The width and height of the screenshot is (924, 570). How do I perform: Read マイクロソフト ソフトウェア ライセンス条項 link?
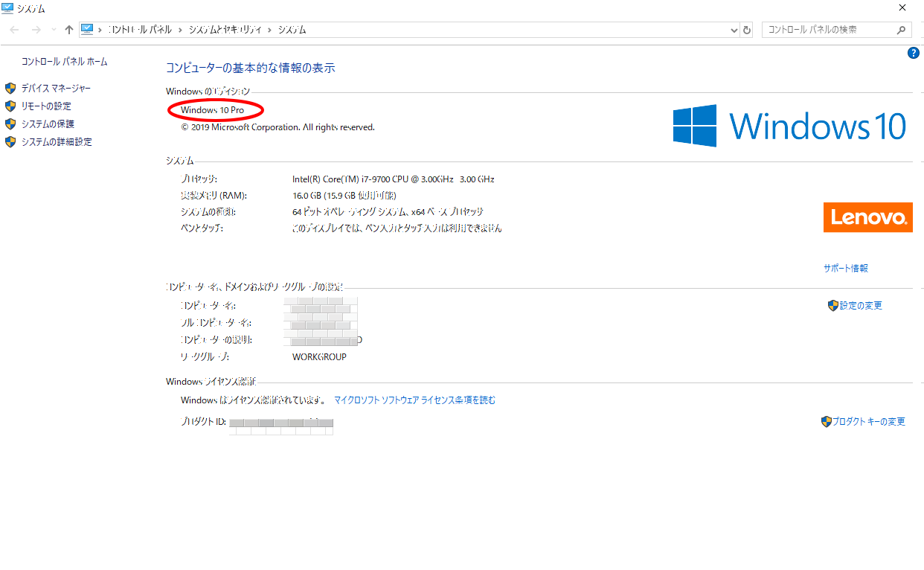(x=414, y=400)
